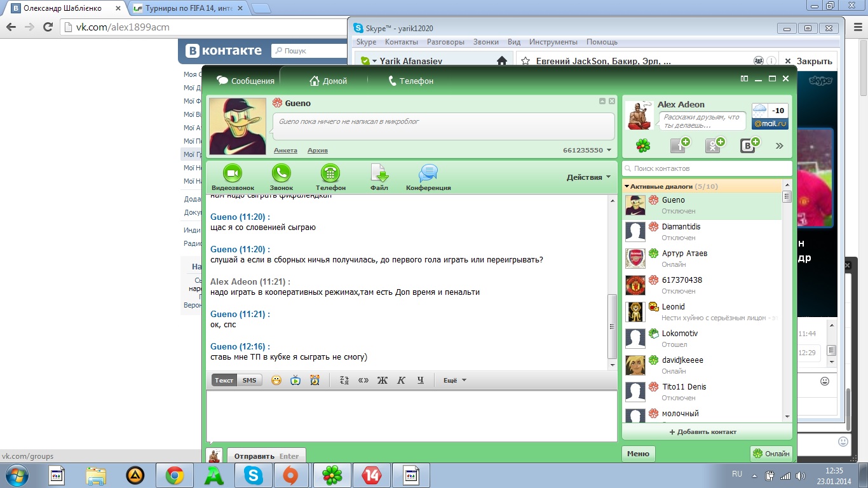
Task: Toggle bold Ж formatting
Action: [382, 380]
